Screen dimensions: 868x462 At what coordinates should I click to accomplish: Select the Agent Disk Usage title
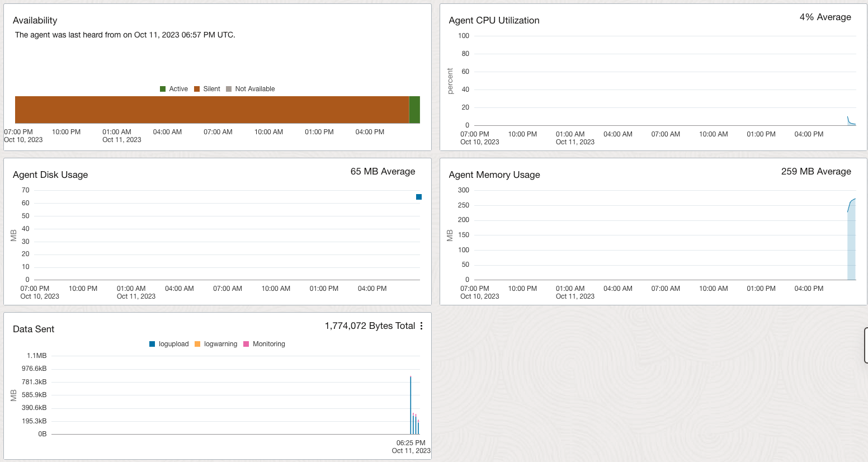[x=50, y=175]
